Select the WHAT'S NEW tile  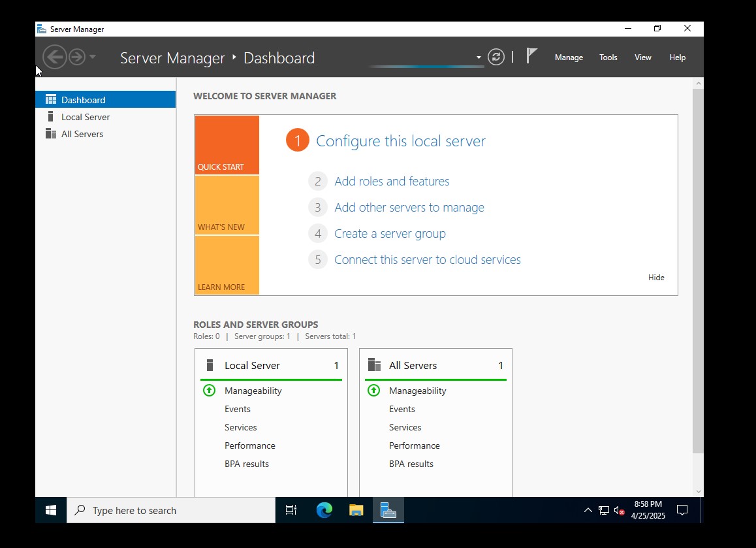tap(227, 206)
